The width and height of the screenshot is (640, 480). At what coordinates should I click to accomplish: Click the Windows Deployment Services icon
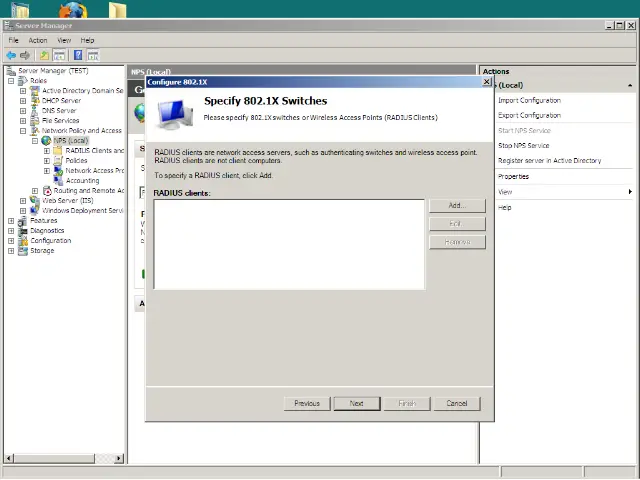point(35,211)
